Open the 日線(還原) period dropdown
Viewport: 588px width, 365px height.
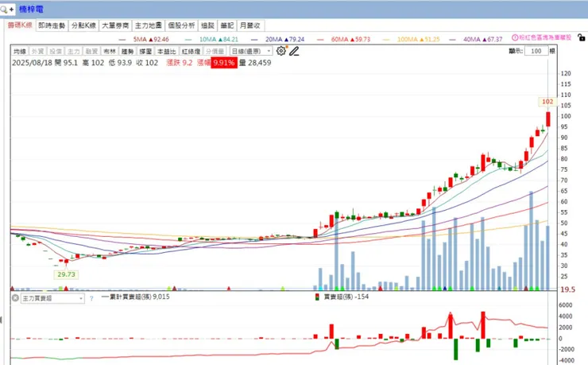pos(250,51)
